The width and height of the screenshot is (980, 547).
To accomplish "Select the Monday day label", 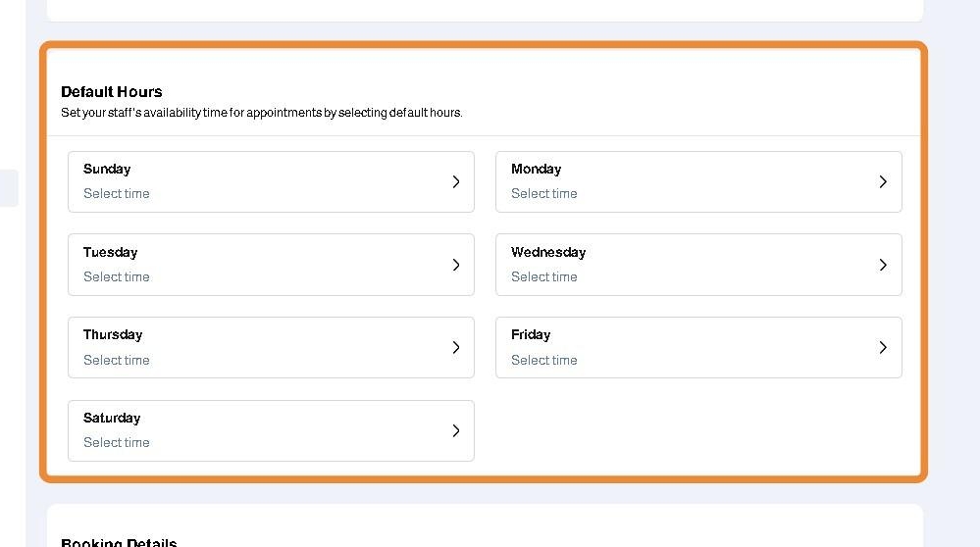I will click(536, 169).
